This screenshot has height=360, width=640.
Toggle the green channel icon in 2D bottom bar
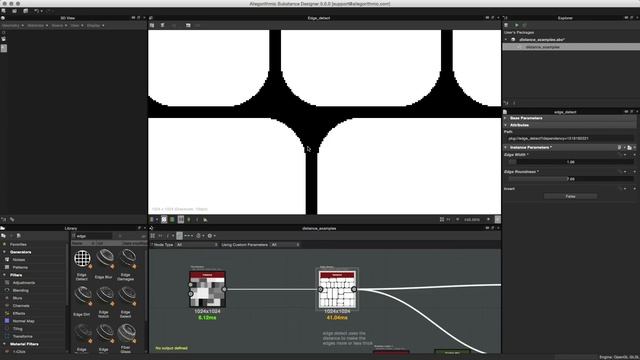(x=172, y=220)
